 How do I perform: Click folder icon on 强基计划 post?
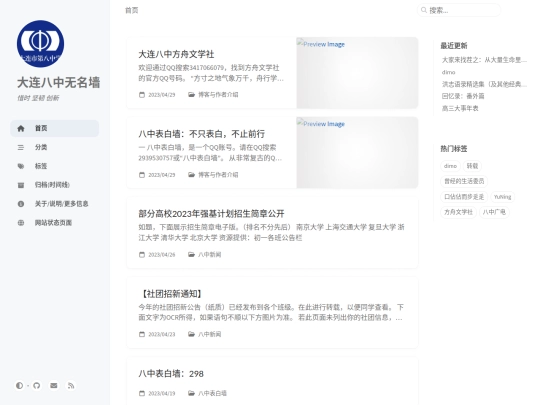191,255
